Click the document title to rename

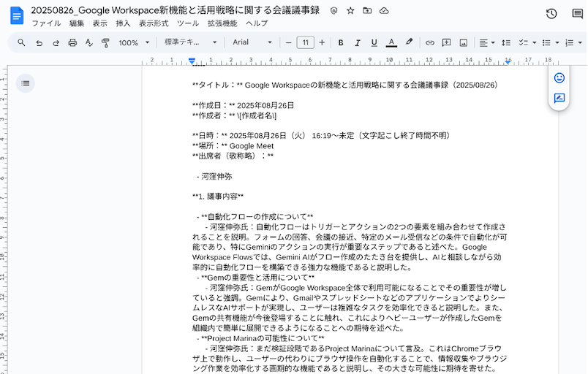click(175, 10)
